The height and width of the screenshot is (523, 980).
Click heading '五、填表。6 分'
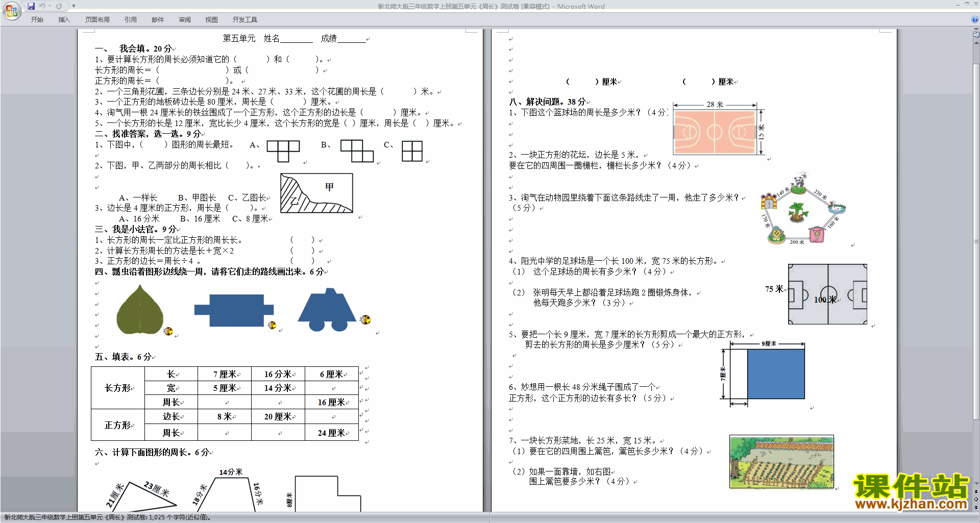pos(123,357)
